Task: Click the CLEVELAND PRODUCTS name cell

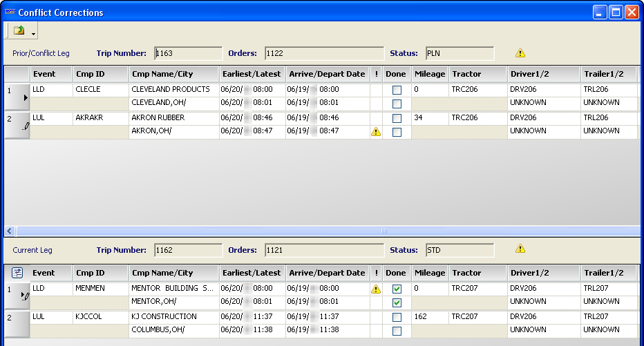Action: click(173, 90)
